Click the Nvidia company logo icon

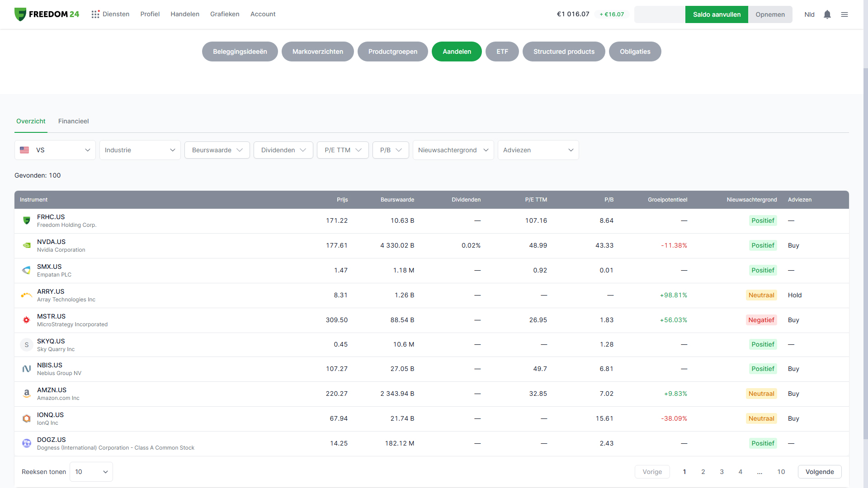pos(27,246)
